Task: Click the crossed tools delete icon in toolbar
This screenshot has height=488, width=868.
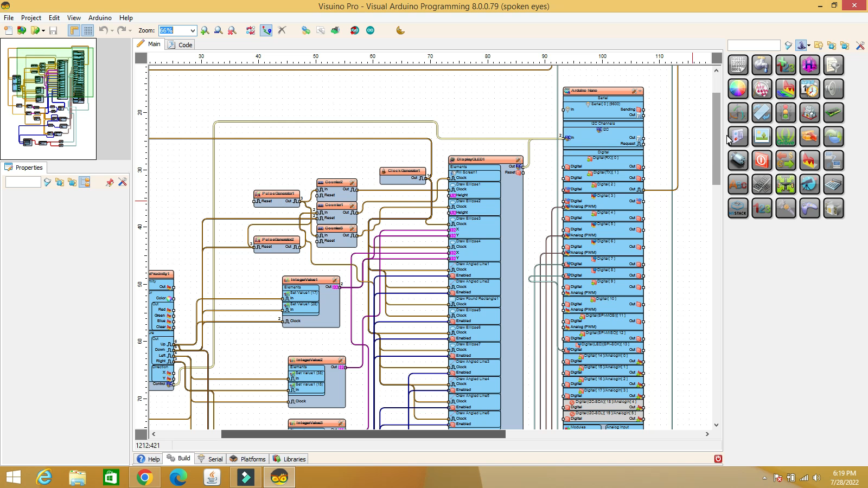Action: 282,30
